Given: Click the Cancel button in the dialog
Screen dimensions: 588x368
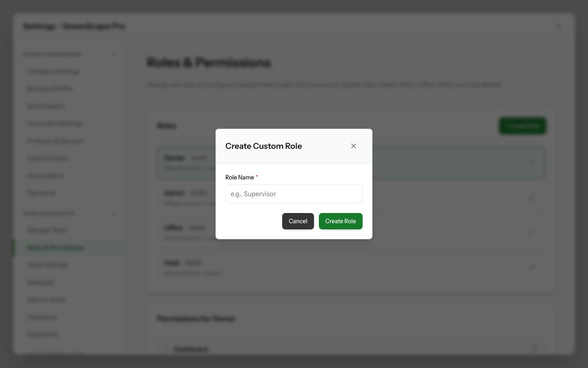Looking at the screenshot, I should tap(298, 221).
